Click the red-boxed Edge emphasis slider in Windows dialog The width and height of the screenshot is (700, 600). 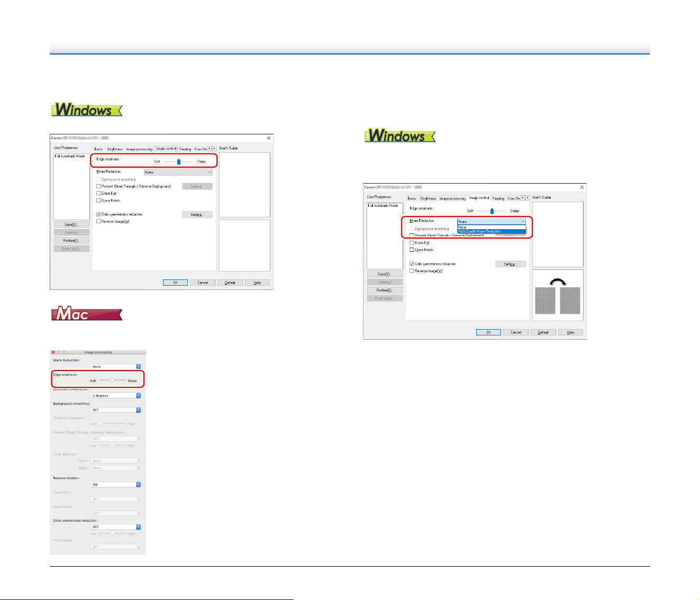[179, 161]
